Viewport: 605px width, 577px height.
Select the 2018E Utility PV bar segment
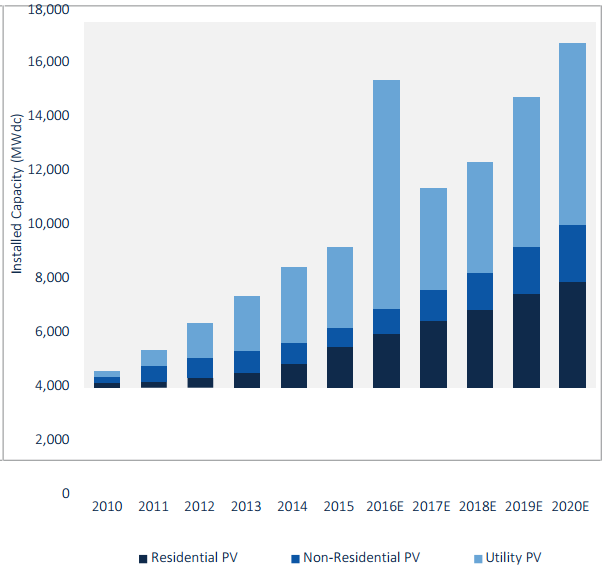[x=480, y=218]
